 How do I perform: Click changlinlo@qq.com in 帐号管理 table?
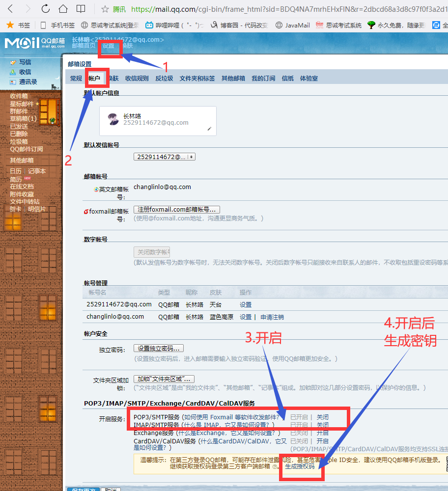[115, 317]
